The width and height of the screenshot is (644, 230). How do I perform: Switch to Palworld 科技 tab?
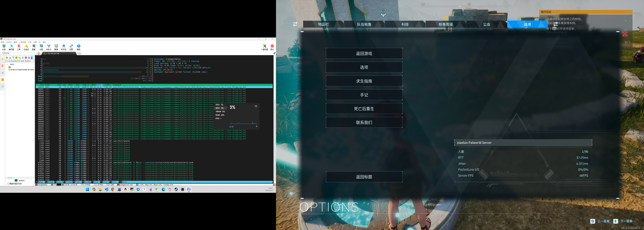pyautogui.click(x=405, y=24)
